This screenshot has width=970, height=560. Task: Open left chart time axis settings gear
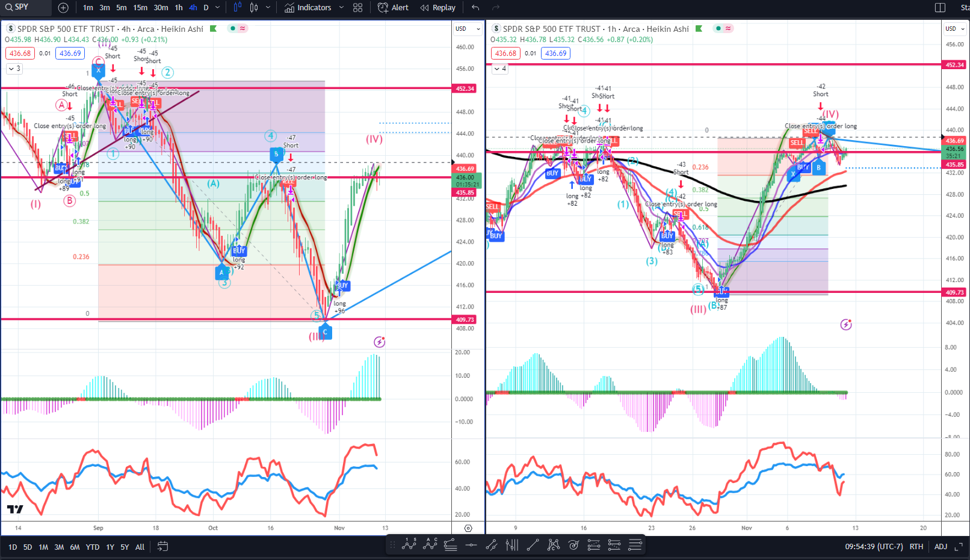click(468, 528)
